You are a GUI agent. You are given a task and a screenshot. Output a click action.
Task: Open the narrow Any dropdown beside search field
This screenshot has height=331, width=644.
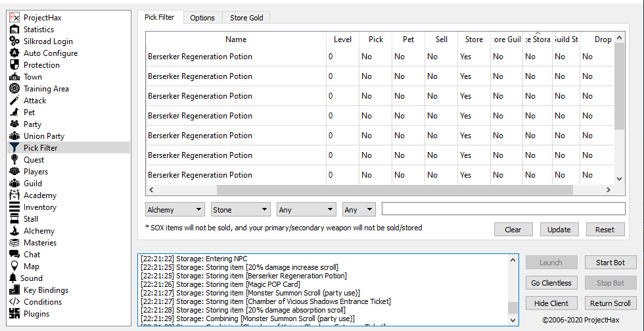[x=359, y=210]
